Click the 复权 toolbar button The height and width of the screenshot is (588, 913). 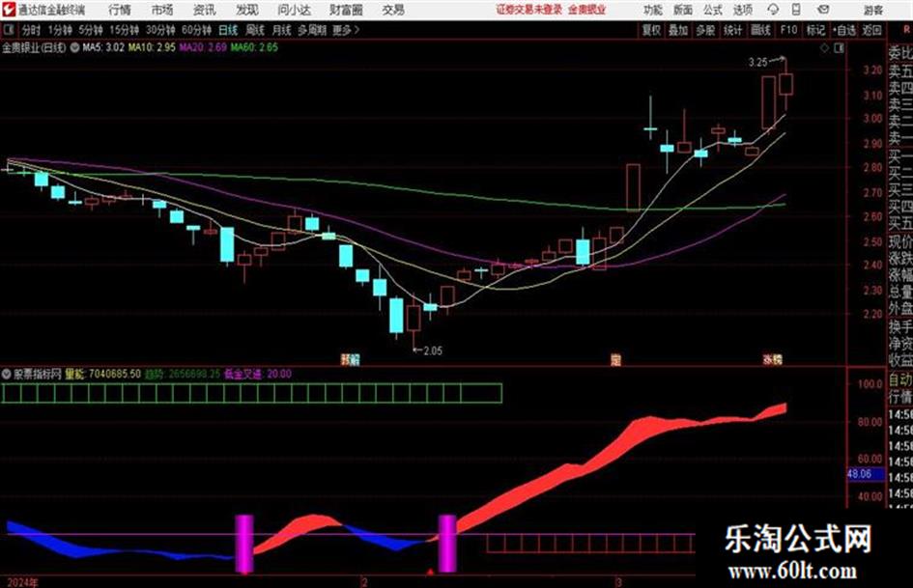(651, 30)
